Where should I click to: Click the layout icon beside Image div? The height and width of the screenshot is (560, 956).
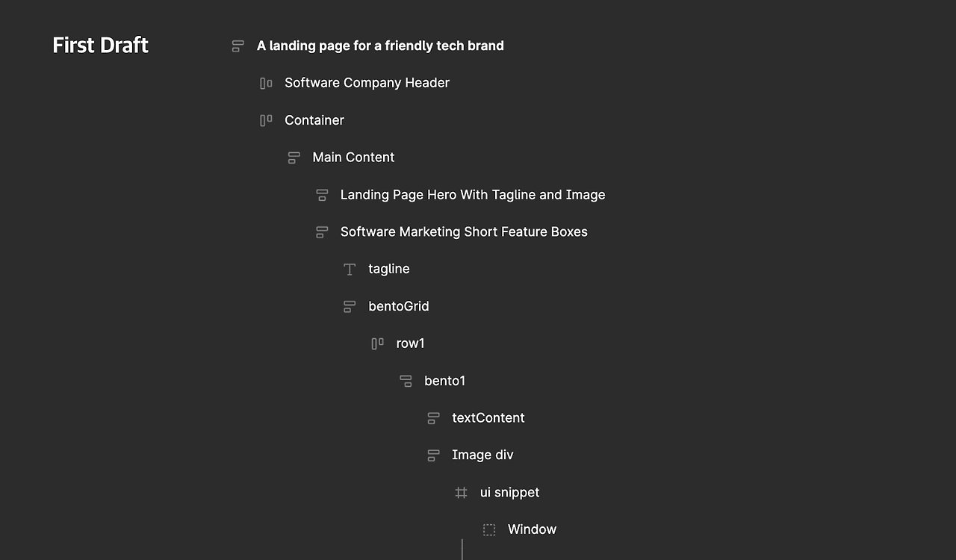point(433,455)
